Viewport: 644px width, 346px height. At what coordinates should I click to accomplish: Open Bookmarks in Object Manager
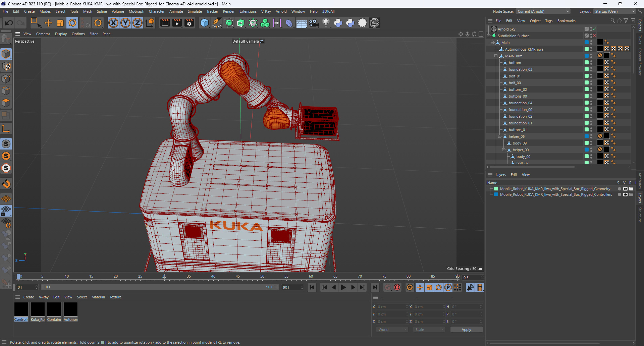pos(566,21)
